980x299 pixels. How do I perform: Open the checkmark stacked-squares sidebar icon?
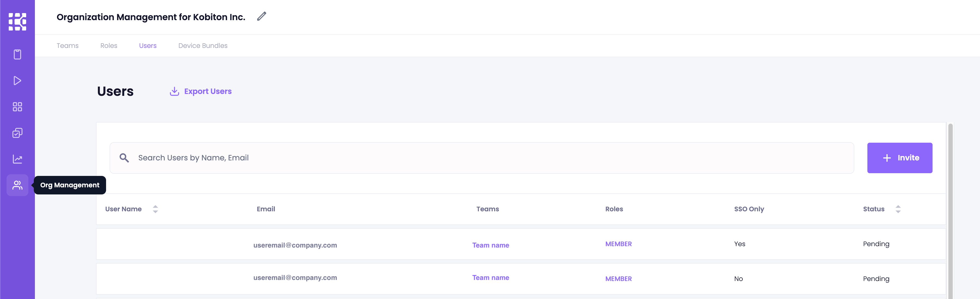click(17, 133)
